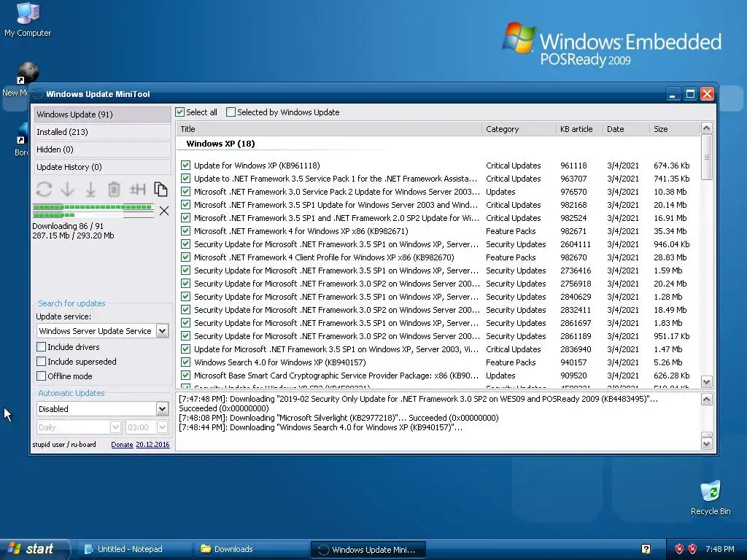Click the log panel scroll down arrow

706,444
